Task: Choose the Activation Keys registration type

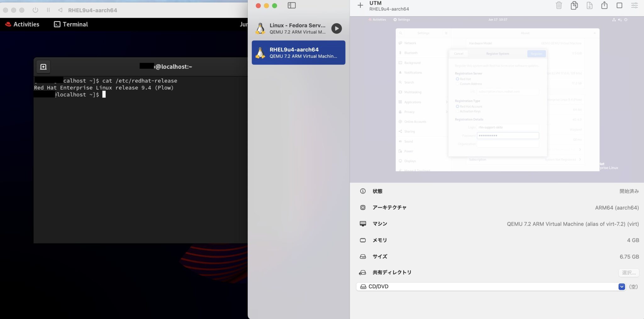Action: pos(458,111)
